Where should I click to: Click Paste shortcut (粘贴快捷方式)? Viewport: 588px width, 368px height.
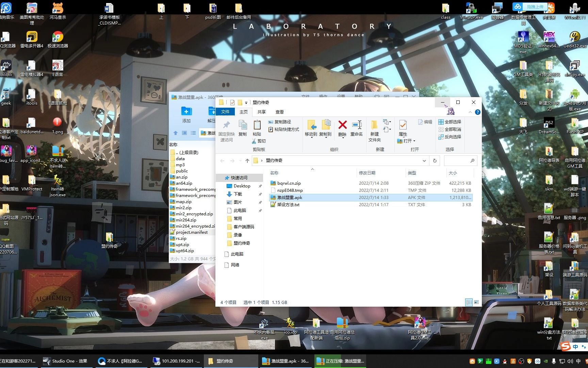283,129
